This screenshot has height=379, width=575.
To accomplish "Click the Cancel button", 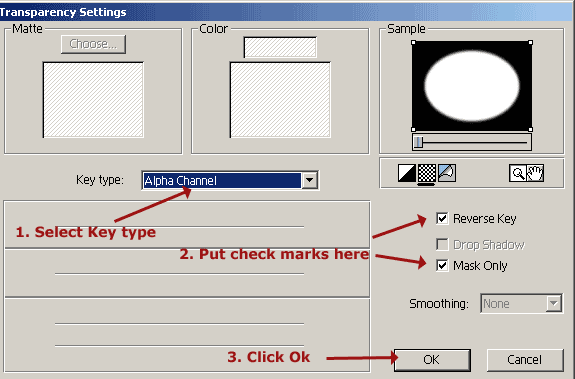I will point(525,360).
